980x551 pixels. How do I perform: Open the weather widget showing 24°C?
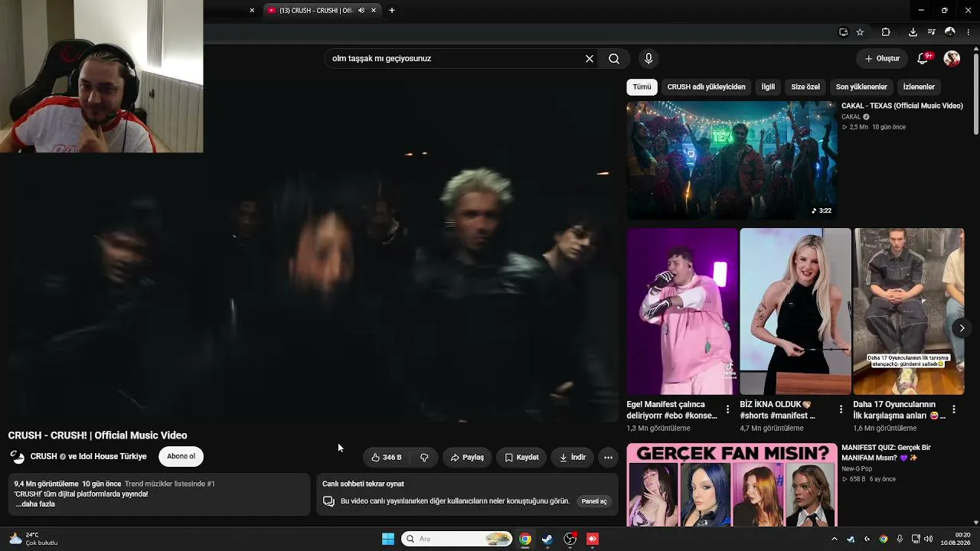pos(34,539)
